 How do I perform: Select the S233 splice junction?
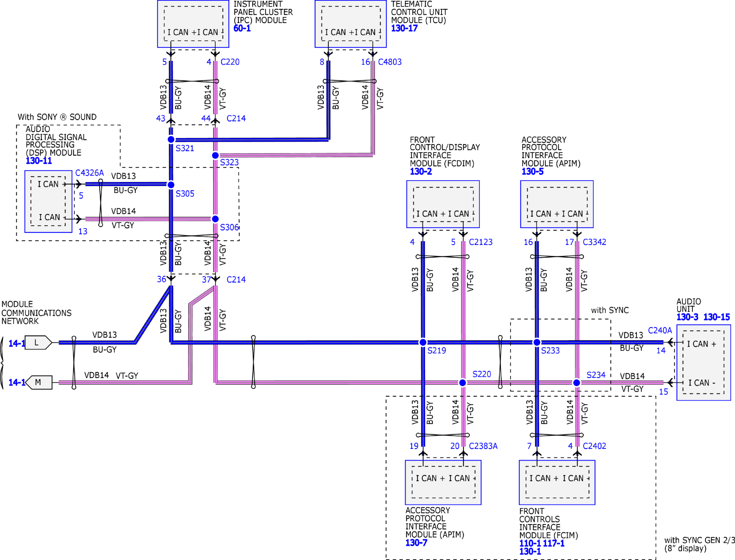tap(537, 342)
